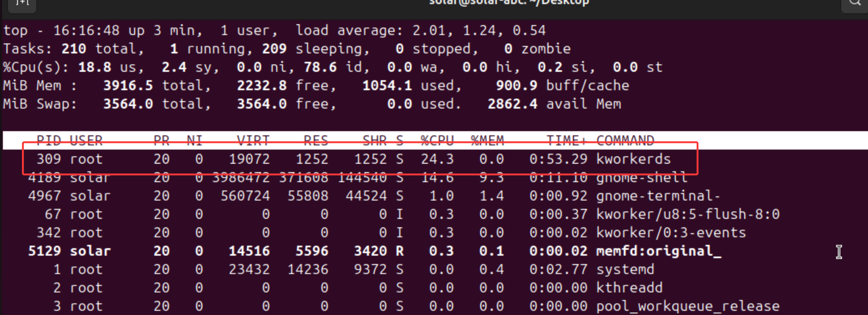Click the 0:11.10 time of gnome-shell
This screenshot has height=315, width=868.
pyautogui.click(x=559, y=177)
